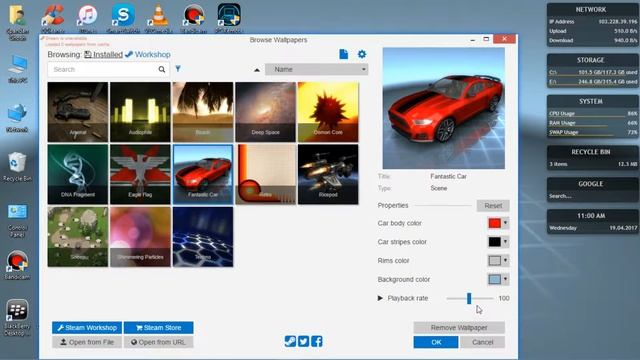Open the Facebook social icon
The width and height of the screenshot is (640, 360).
[317, 341]
